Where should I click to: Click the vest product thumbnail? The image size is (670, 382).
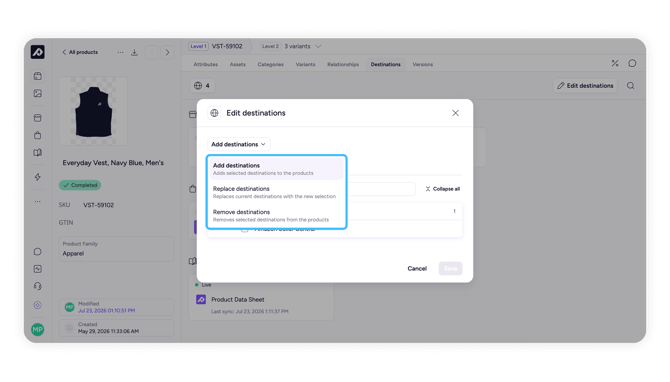coord(93,111)
